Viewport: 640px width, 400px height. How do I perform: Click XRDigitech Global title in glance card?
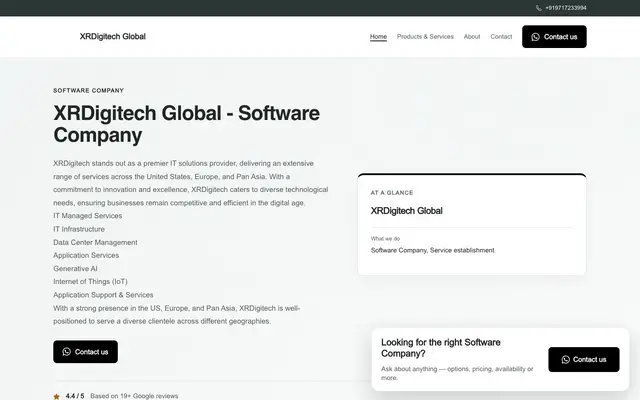(407, 211)
